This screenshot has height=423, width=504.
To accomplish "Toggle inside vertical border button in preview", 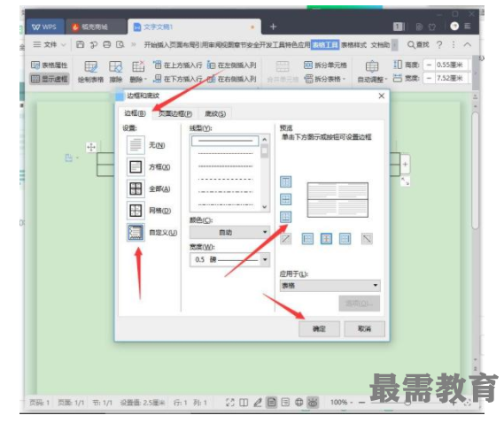I will click(326, 239).
